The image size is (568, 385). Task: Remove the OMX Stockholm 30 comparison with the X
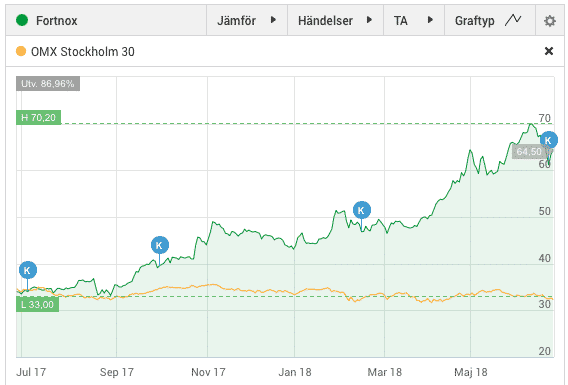pos(549,51)
